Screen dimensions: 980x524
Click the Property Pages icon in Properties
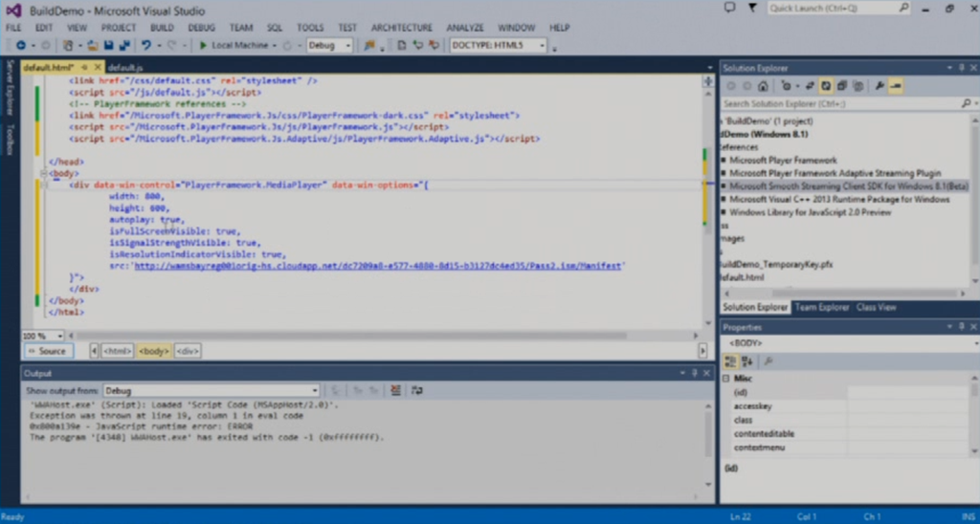tap(768, 361)
